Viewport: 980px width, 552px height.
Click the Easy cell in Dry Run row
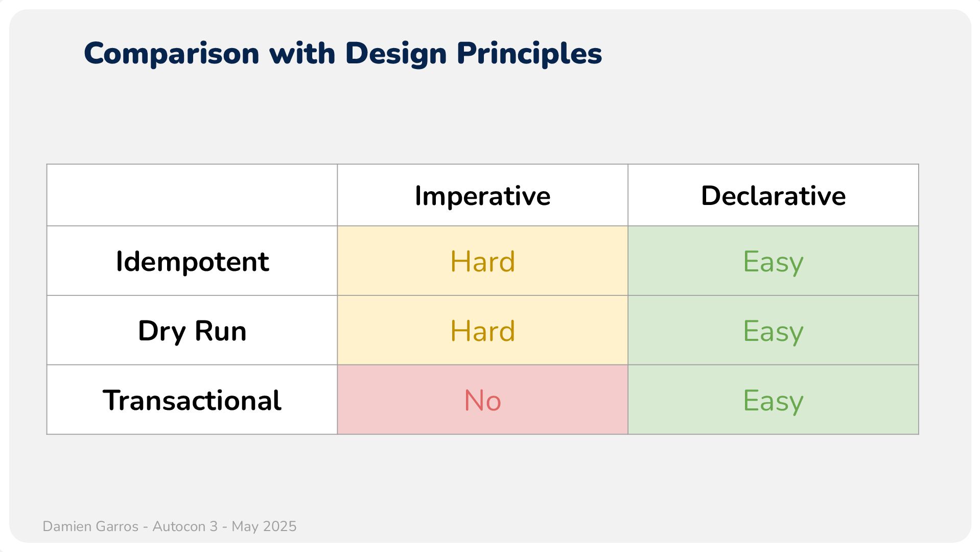coord(773,331)
